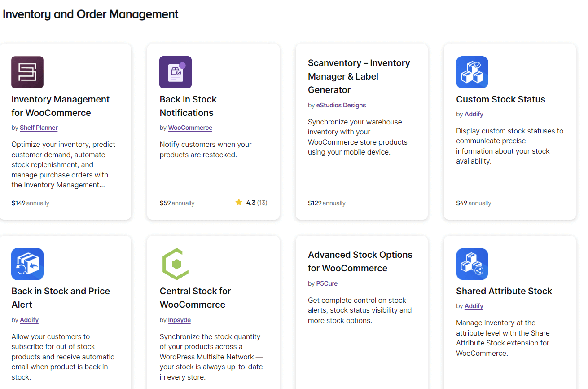
Task: Visit the P5Cure vendor link
Action: [x=327, y=283]
